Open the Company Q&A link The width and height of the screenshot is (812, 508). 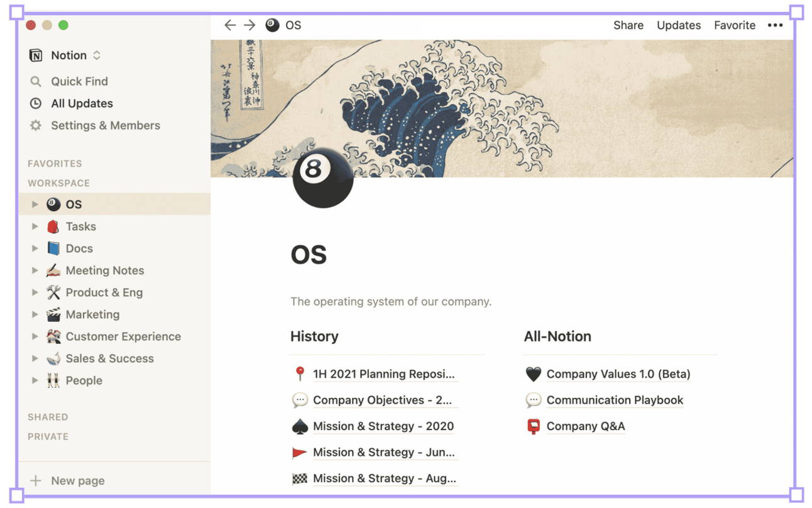coord(586,426)
